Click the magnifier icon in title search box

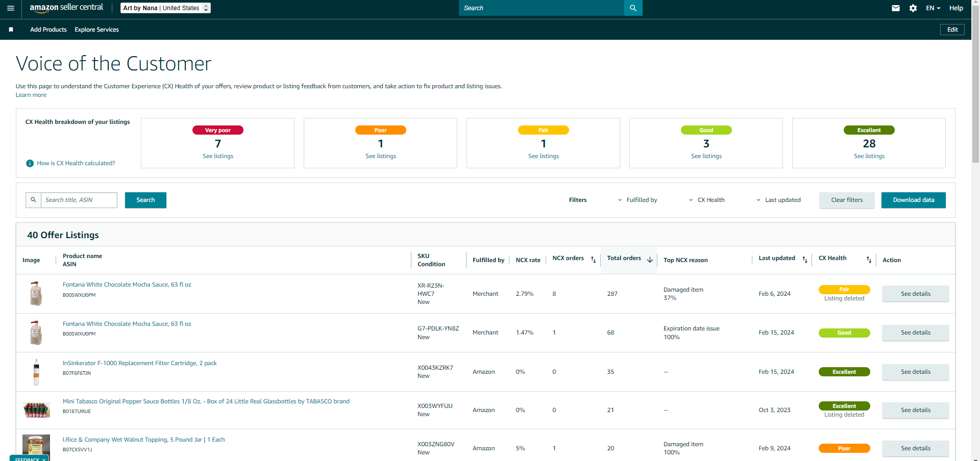point(33,200)
